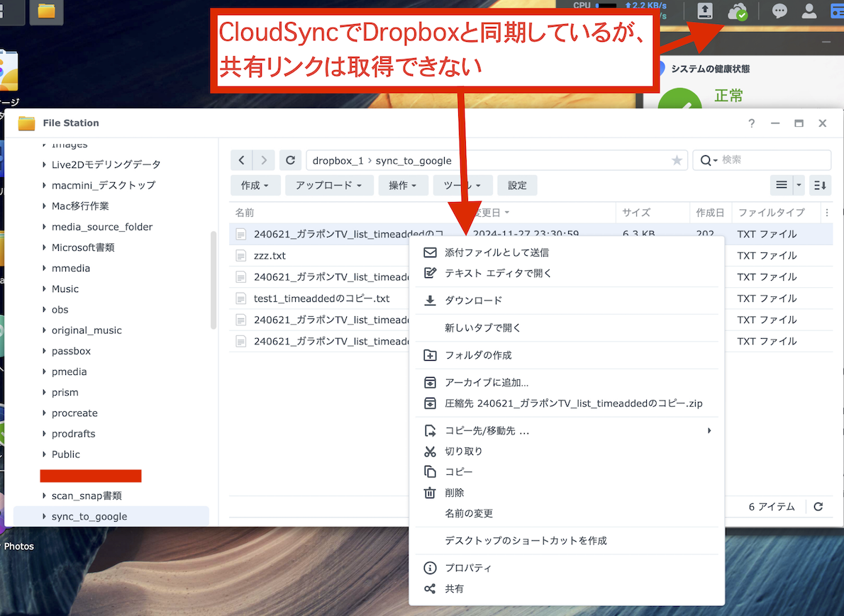This screenshot has width=844, height=616.
Task: Click the 設定 button
Action: pos(517,186)
